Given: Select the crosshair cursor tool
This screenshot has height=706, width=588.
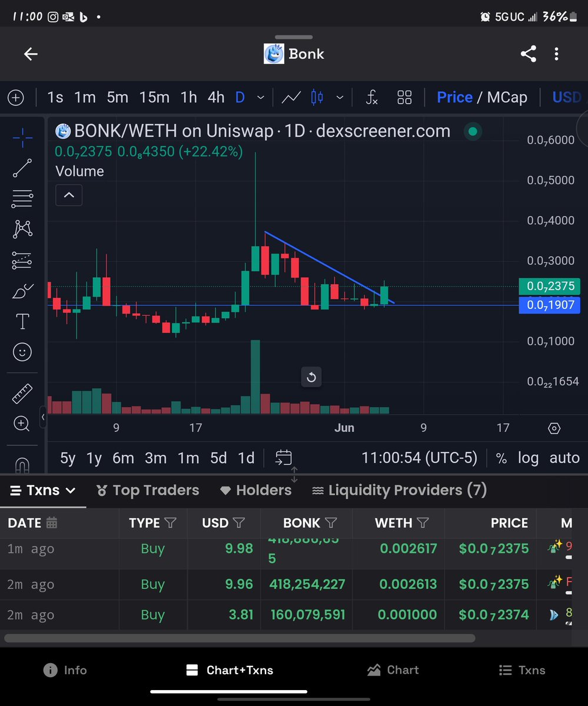Looking at the screenshot, I should 22,138.
